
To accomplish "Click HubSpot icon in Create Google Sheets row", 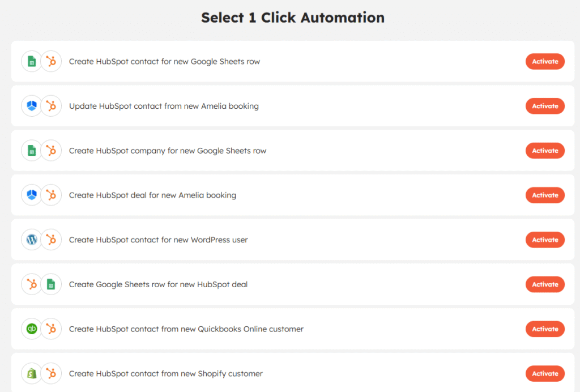I will pos(32,284).
